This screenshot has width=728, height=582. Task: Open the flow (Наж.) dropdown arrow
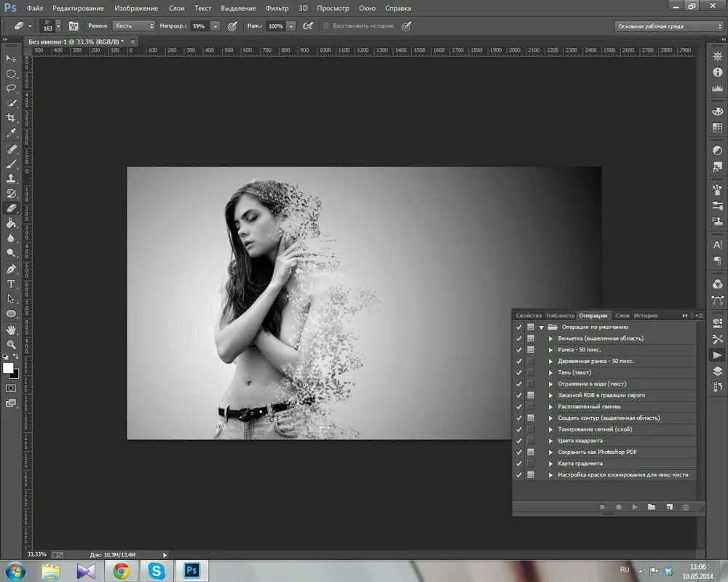291,26
